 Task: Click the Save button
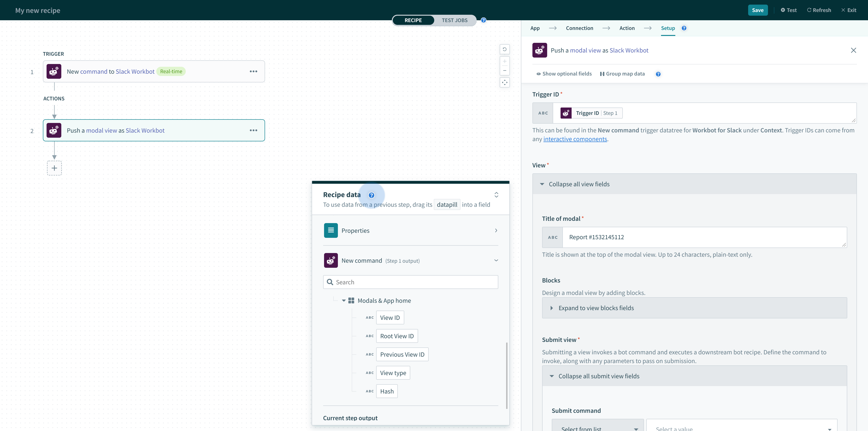point(757,10)
